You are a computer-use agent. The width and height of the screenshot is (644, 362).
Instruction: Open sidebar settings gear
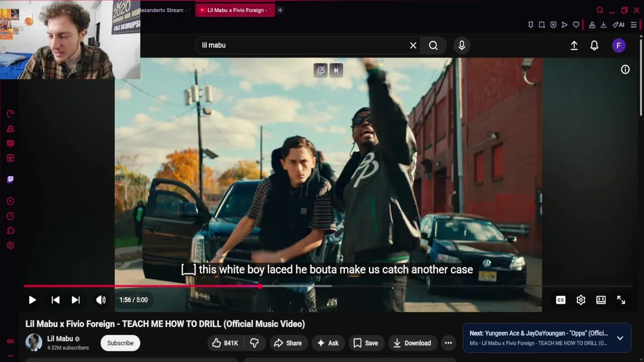click(x=10, y=245)
